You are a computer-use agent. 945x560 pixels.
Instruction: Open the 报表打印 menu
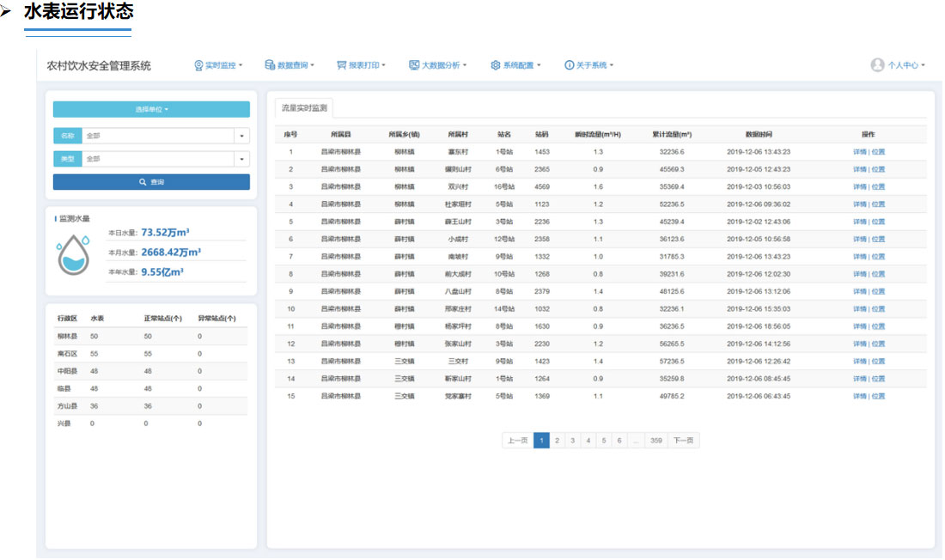(361, 65)
